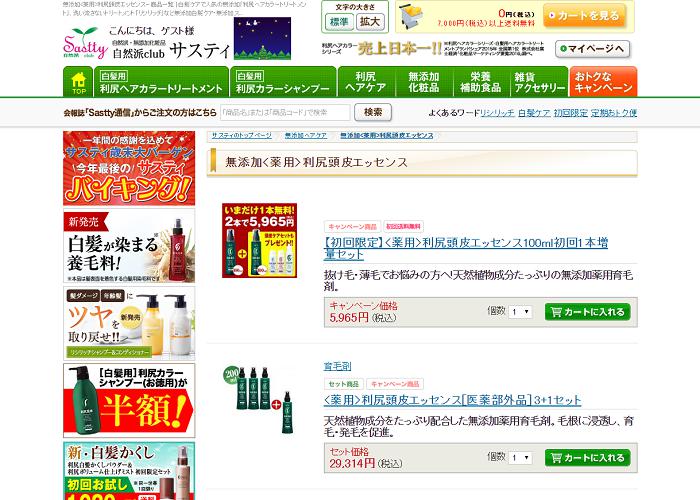Viewport: 700px width, 500px height.
Task: Add 29,314円 set to cart
Action: [588, 458]
